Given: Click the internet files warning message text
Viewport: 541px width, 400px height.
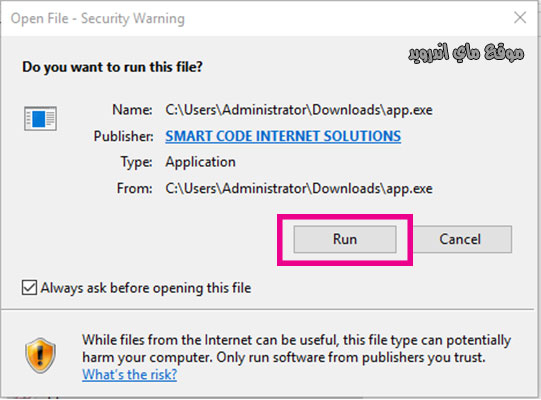Looking at the screenshot, I should click(x=296, y=349).
